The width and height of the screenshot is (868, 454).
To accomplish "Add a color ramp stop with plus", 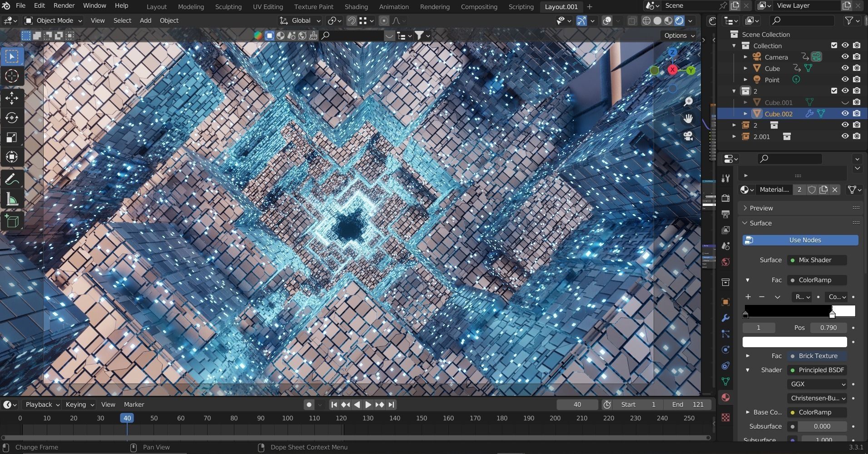I will pyautogui.click(x=748, y=297).
